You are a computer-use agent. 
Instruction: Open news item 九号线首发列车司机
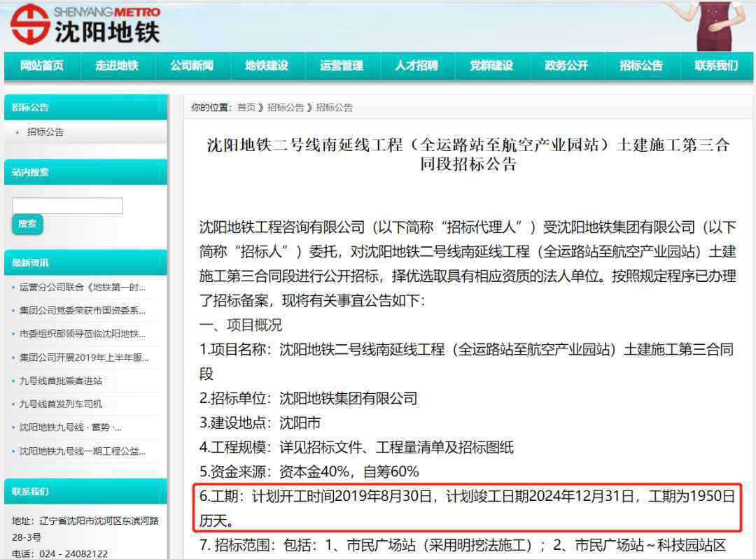(61, 404)
